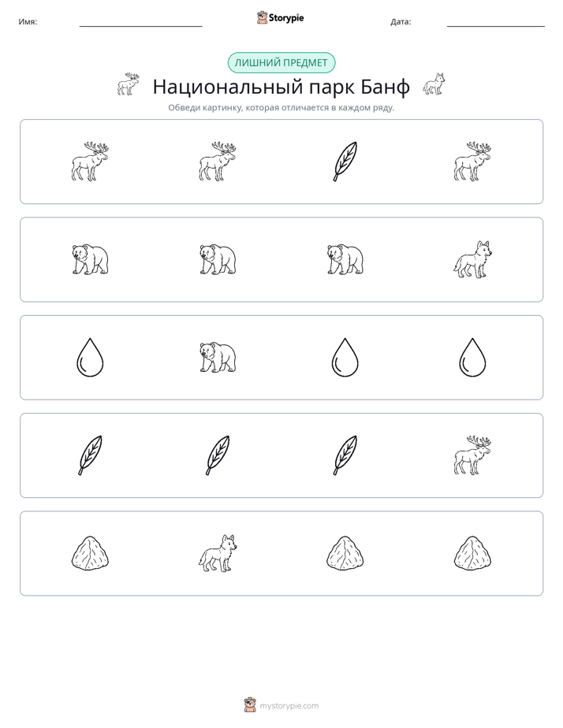Click the first bear in second row

(x=90, y=259)
